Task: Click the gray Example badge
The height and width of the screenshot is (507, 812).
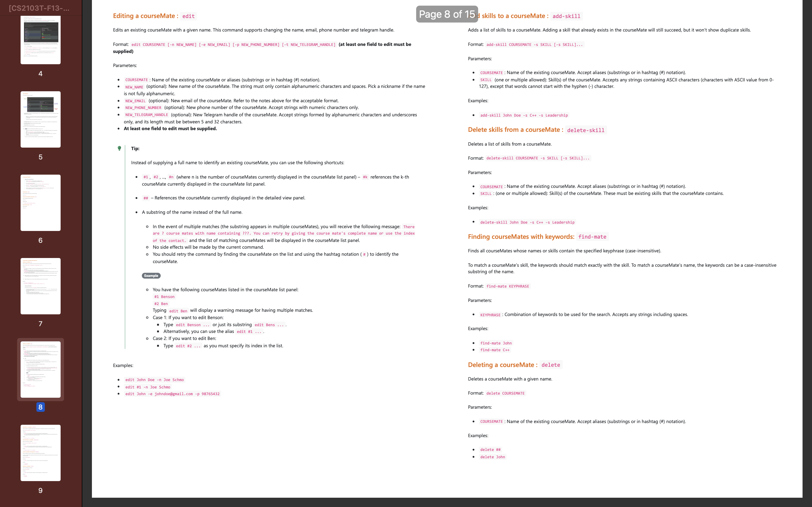Action: click(151, 276)
